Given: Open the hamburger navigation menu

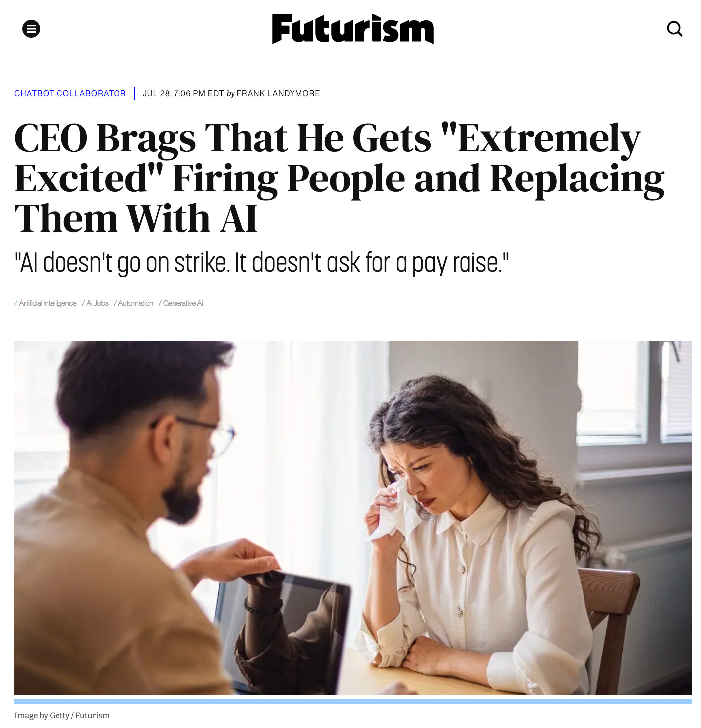Looking at the screenshot, I should (x=31, y=29).
